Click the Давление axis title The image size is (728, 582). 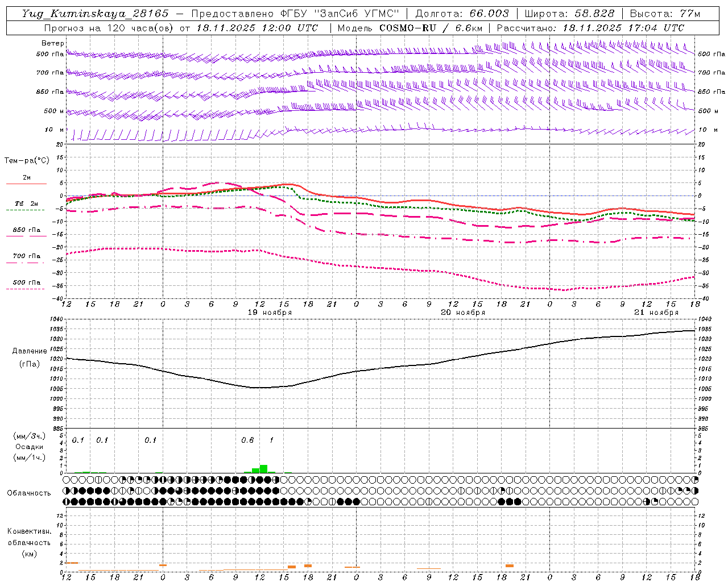pyautogui.click(x=30, y=351)
